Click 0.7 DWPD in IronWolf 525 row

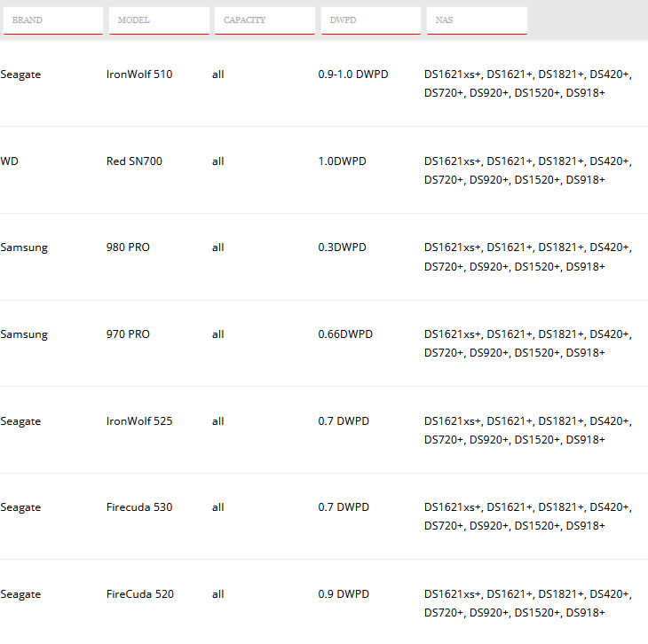pyautogui.click(x=344, y=421)
